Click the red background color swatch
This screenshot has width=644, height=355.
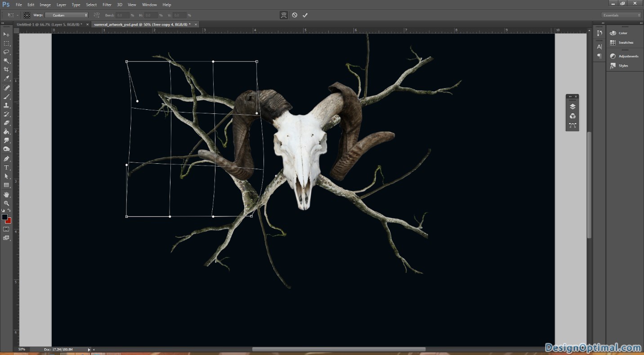9,221
